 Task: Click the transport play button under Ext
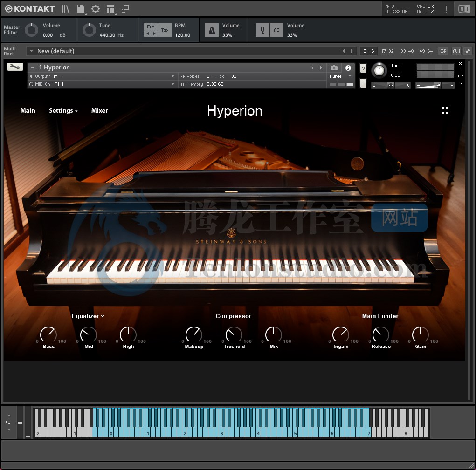tap(154, 34)
